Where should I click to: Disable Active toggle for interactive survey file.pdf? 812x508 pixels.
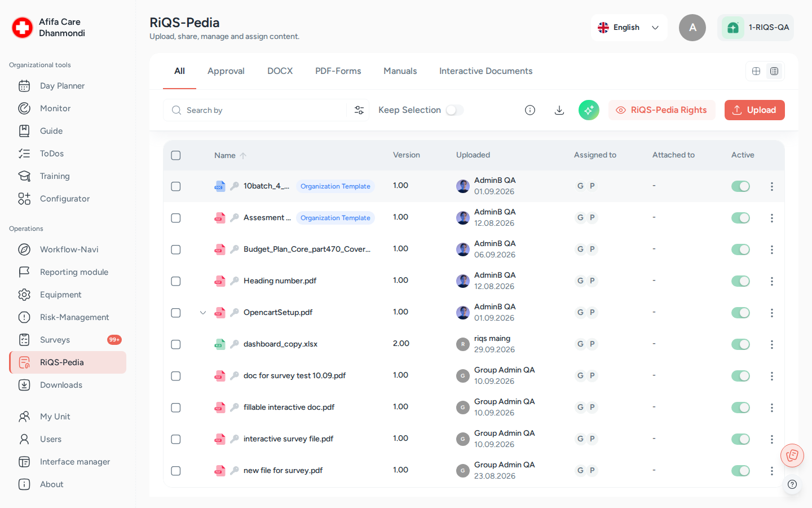tap(740, 439)
